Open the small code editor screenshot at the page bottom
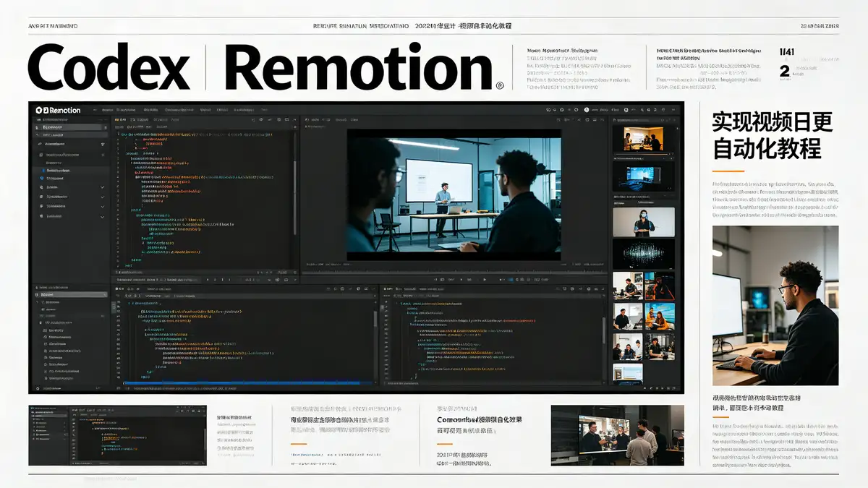 pyautogui.click(x=117, y=435)
